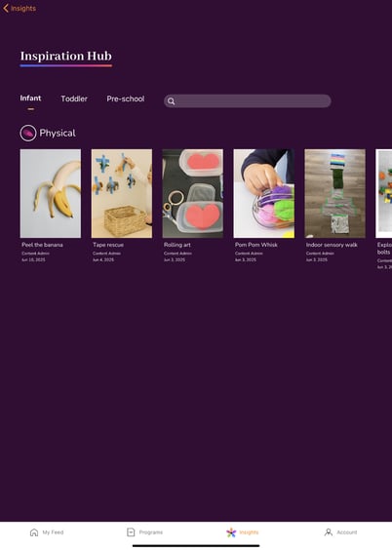Image resolution: width=392 pixels, height=550 pixels.
Task: Tap the back chevron beside Insights
Action: [x=6, y=8]
